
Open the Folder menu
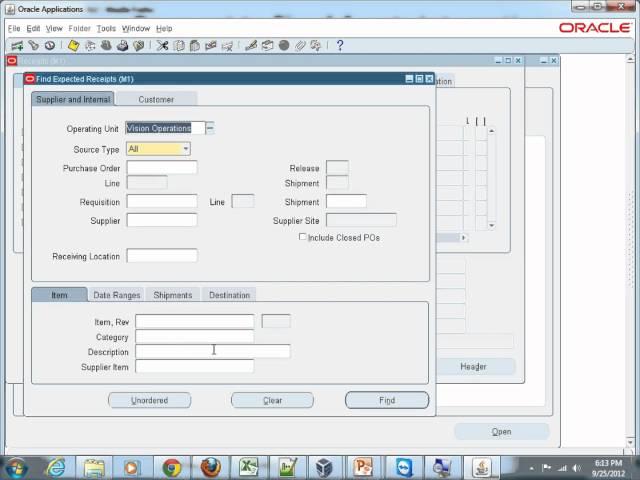point(80,29)
